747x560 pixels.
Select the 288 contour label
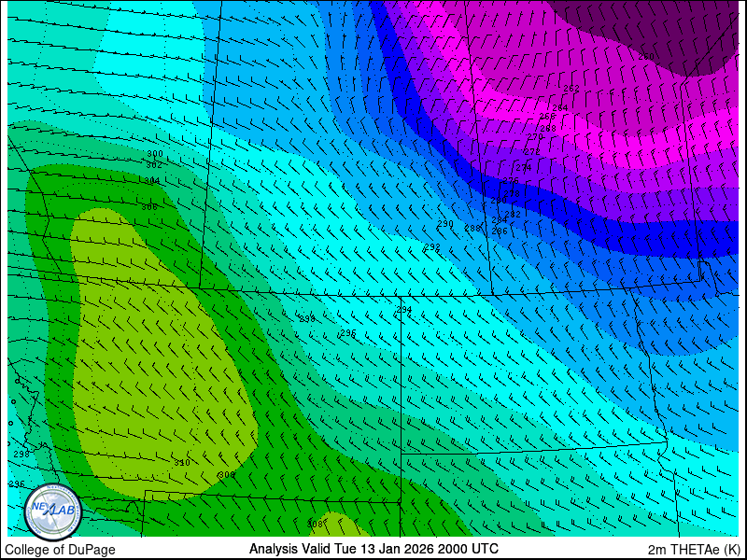click(472, 228)
